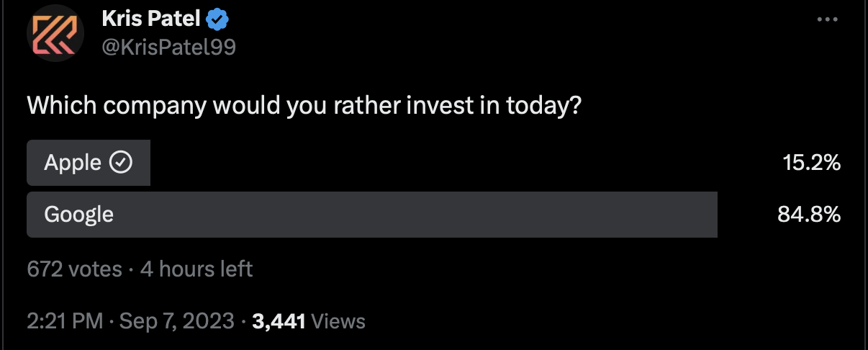This screenshot has width=868, height=350.
Task: Click the 15.2% Apple result
Action: 812,163
